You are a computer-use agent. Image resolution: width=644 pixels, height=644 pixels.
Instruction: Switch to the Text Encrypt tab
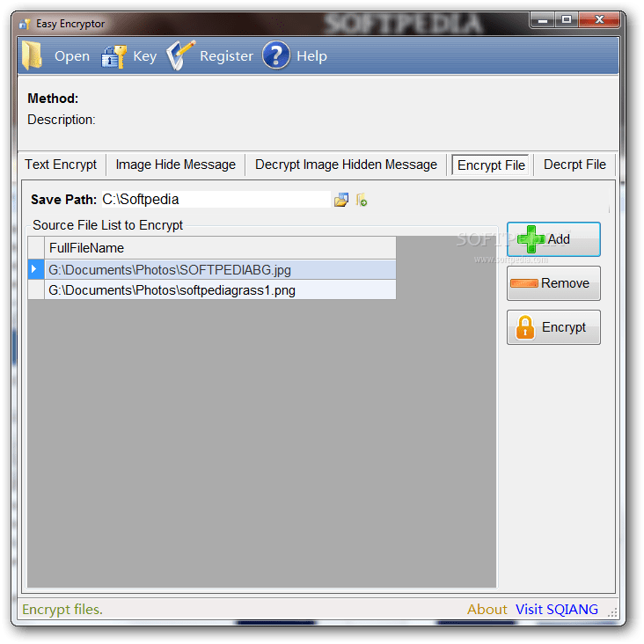tap(61, 165)
